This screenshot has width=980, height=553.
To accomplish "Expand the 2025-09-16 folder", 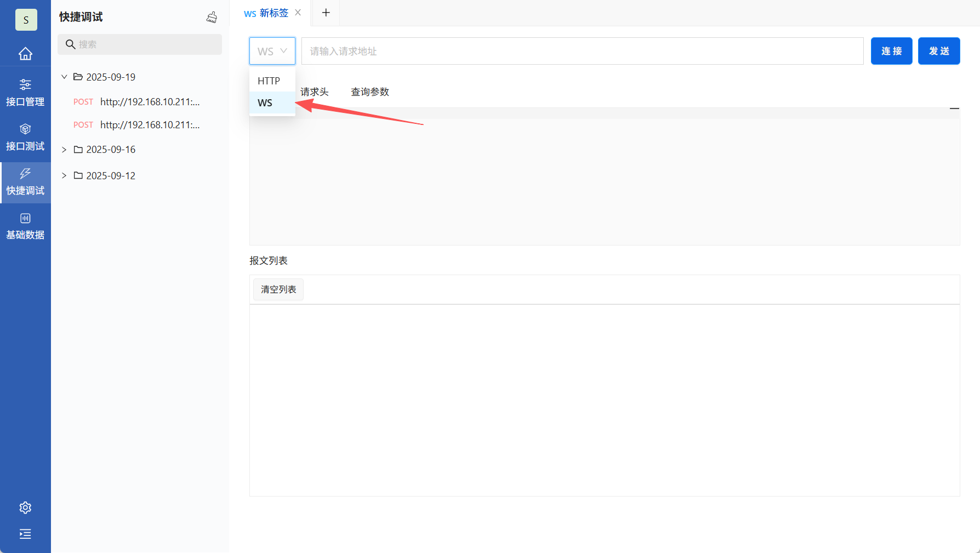I will (x=64, y=149).
